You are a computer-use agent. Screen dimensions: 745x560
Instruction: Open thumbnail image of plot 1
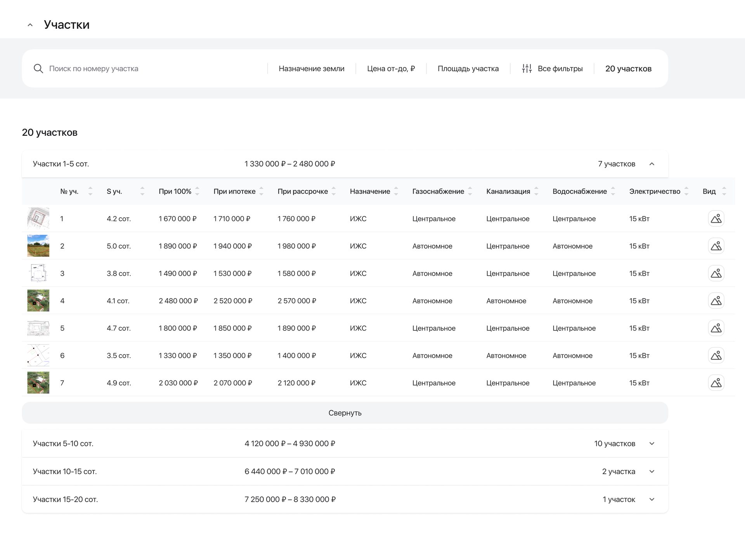(38, 218)
